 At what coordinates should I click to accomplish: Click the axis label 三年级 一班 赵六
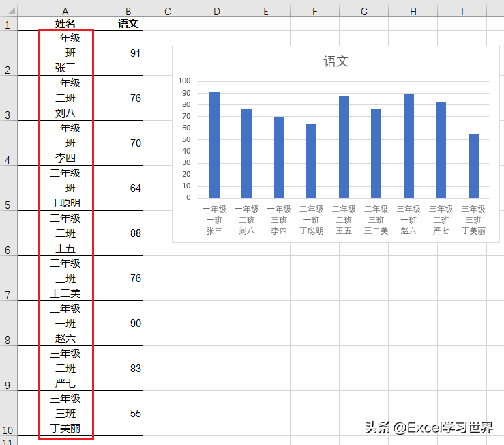[409, 220]
